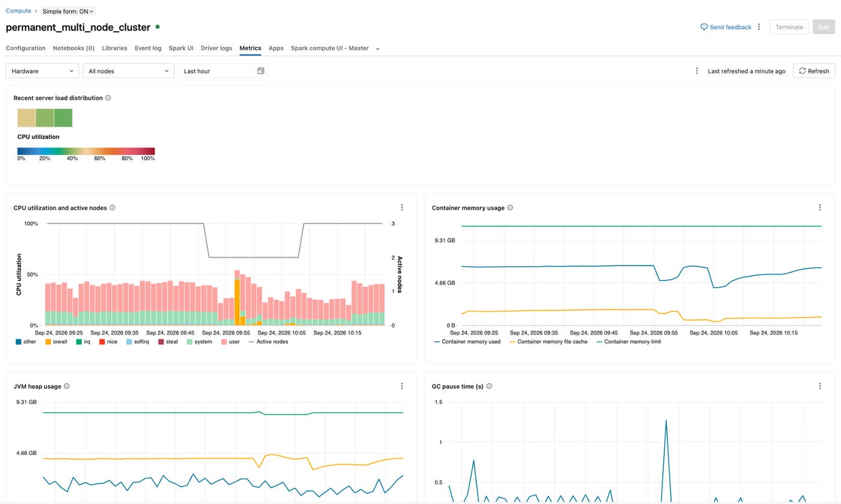Click the green cluster running status dot
Image resolution: width=841 pixels, height=504 pixels.
click(x=157, y=27)
